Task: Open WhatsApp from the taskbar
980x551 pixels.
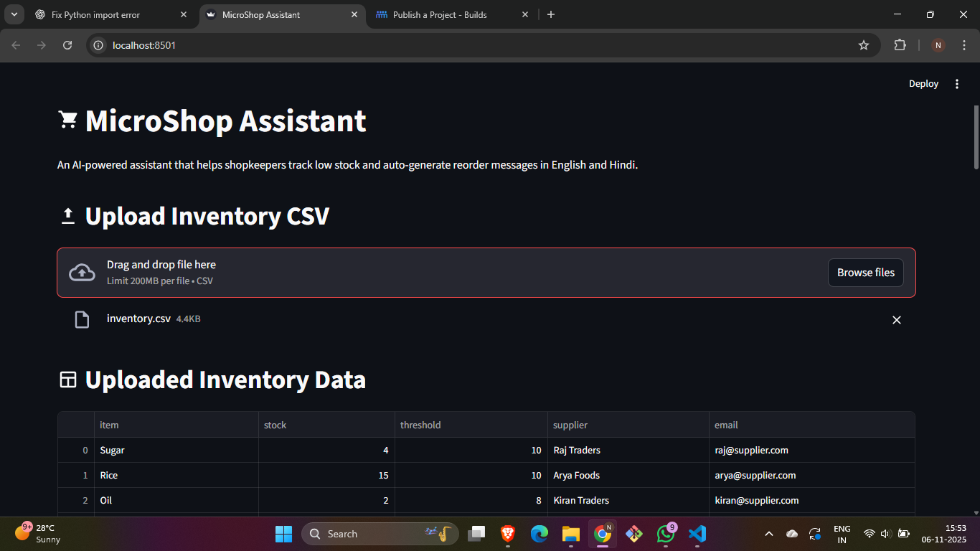Action: coord(666,534)
